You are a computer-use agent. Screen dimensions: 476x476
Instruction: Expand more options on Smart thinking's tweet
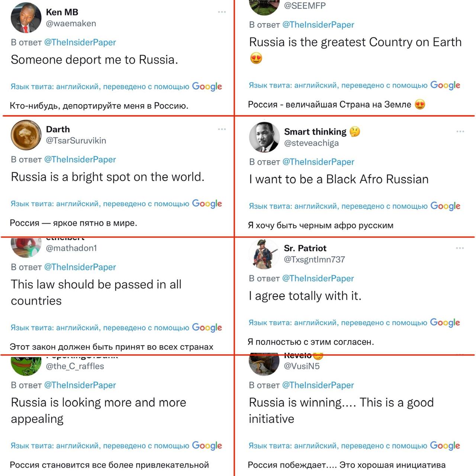(x=460, y=131)
